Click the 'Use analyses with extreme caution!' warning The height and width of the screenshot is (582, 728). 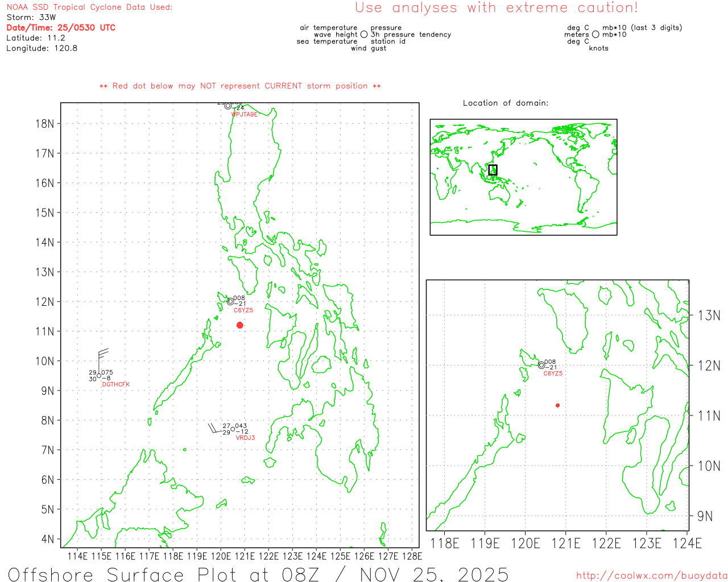pos(497,8)
